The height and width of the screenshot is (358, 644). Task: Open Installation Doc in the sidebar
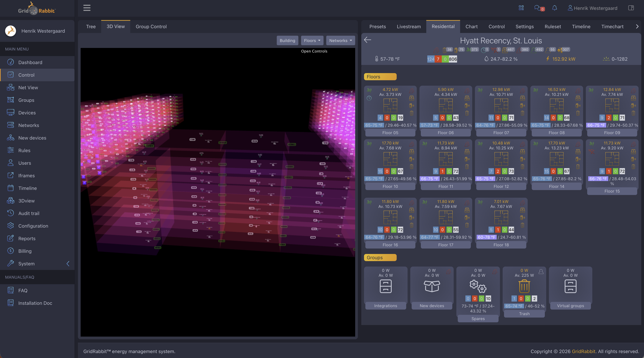coord(37,303)
